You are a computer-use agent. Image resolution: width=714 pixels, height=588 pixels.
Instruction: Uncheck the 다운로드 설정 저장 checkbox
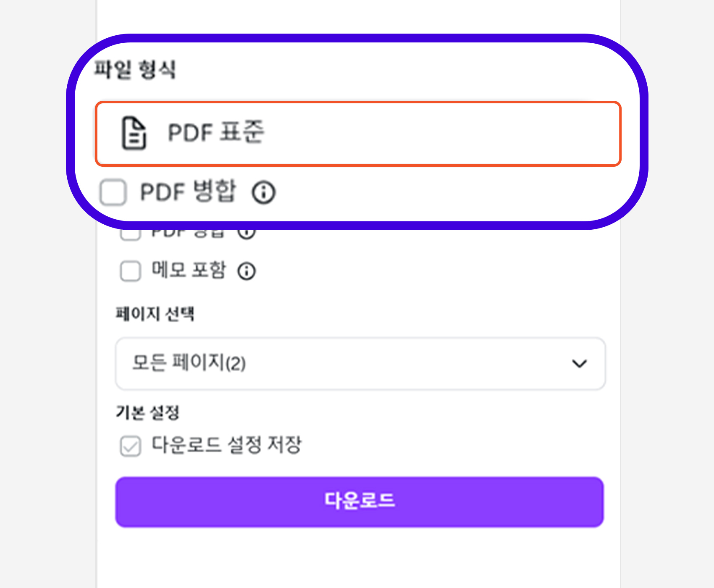click(130, 446)
